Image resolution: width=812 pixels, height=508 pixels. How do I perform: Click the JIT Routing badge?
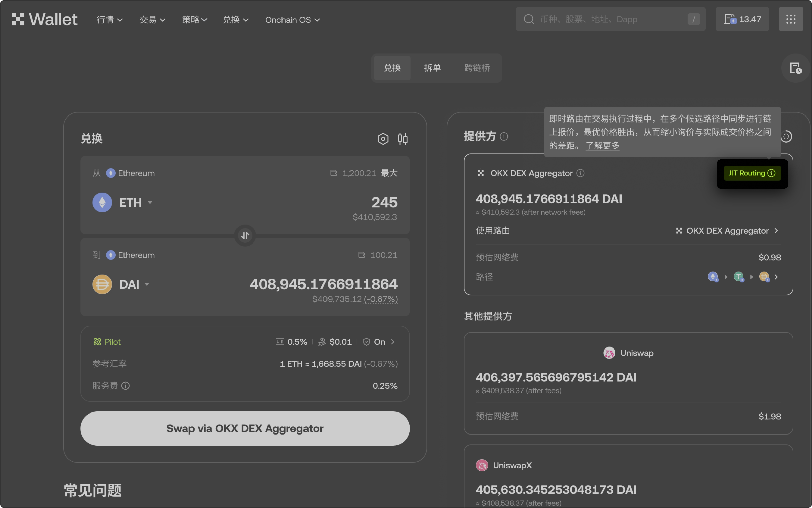[752, 173]
